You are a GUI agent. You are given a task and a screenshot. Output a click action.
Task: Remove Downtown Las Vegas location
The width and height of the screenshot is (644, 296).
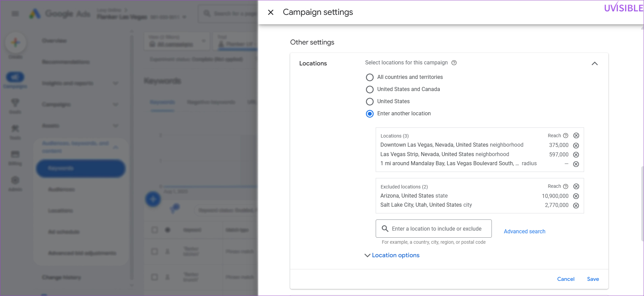pos(576,146)
